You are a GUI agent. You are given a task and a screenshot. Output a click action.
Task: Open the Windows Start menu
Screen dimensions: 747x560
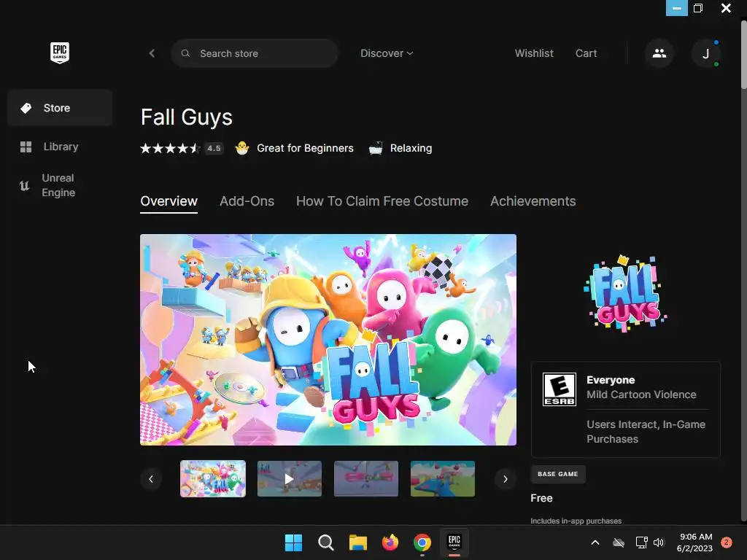(x=293, y=542)
